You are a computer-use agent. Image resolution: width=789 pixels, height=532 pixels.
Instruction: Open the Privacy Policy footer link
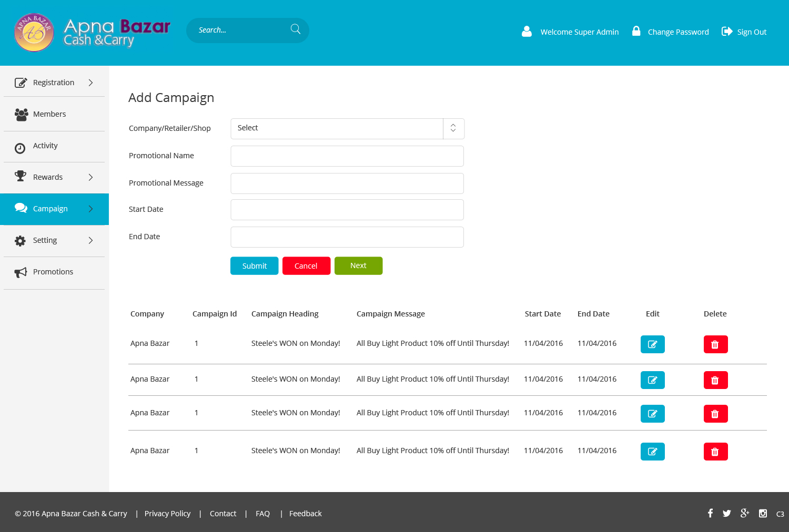tap(167, 514)
